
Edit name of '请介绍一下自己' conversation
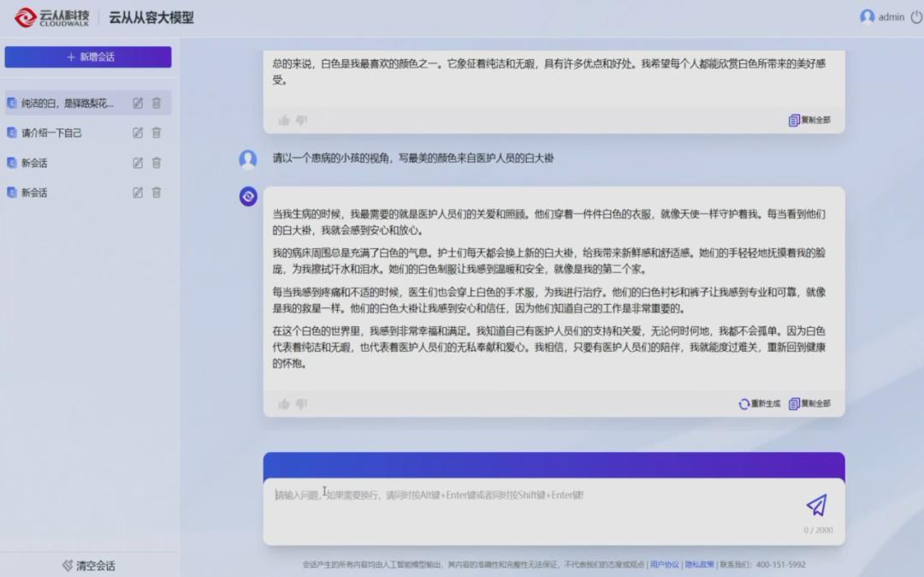coord(138,133)
